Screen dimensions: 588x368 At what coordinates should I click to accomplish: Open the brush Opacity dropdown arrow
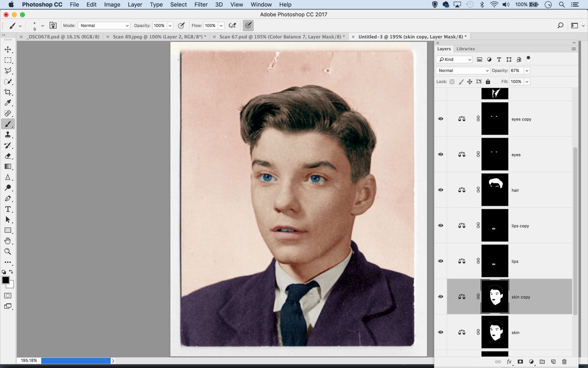[x=170, y=26]
